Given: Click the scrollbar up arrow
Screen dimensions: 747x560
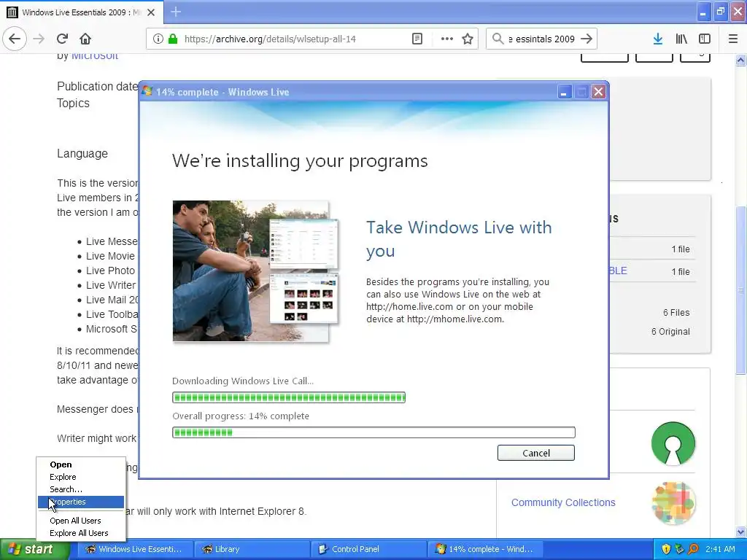Looking at the screenshot, I should 741,60.
